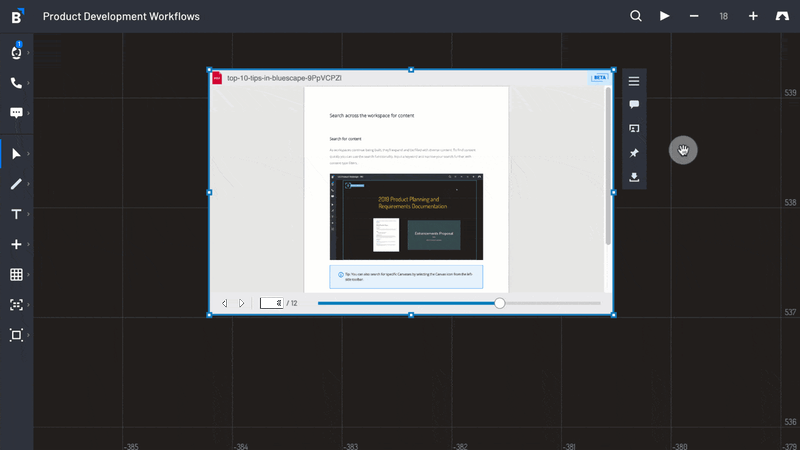Screen dimensions: 800x450
Task: Expand the pointer tool options arrow
Action: (x=29, y=154)
